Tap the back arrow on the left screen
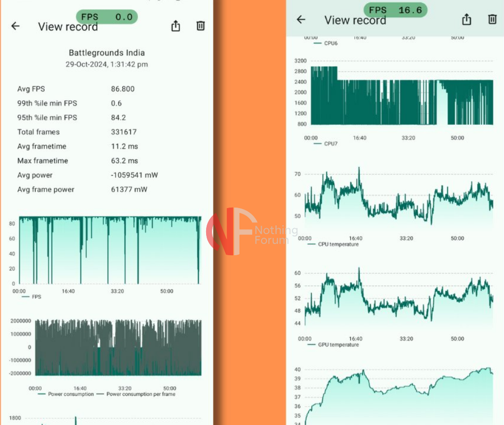The height and width of the screenshot is (425, 504). click(x=16, y=27)
